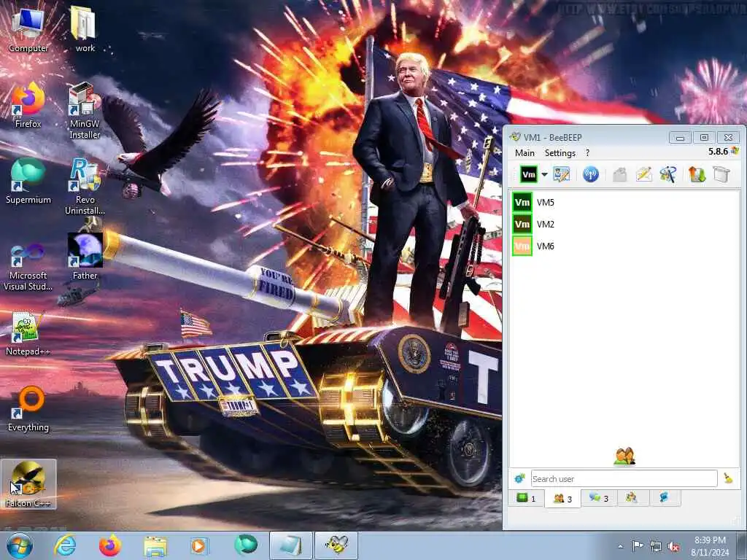Select the Everything desktop shortcut
The image size is (747, 560).
tap(28, 408)
